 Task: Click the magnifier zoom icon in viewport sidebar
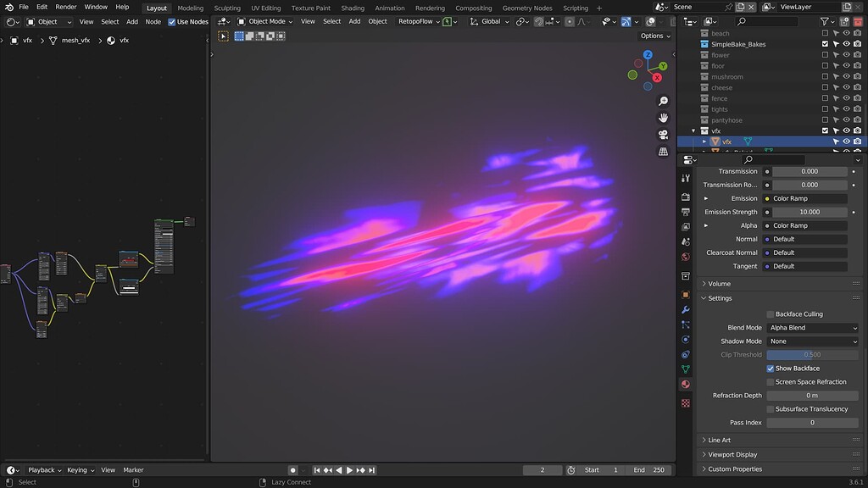664,100
